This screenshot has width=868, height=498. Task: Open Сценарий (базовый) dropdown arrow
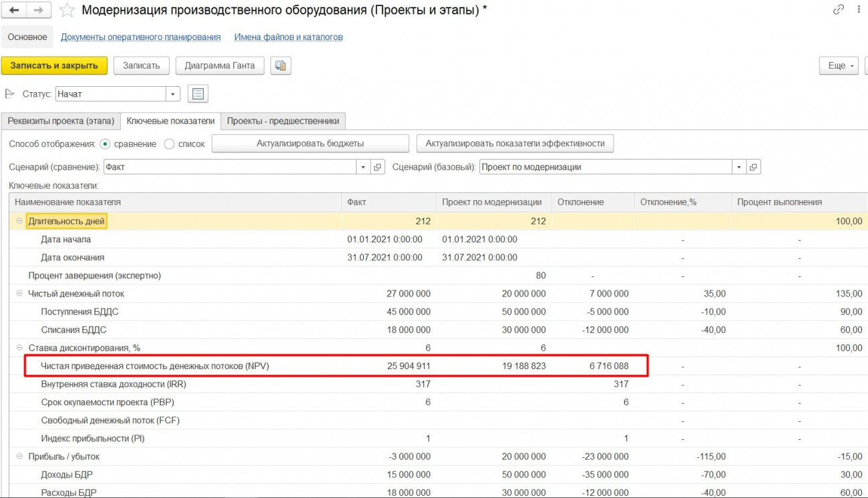coord(739,167)
